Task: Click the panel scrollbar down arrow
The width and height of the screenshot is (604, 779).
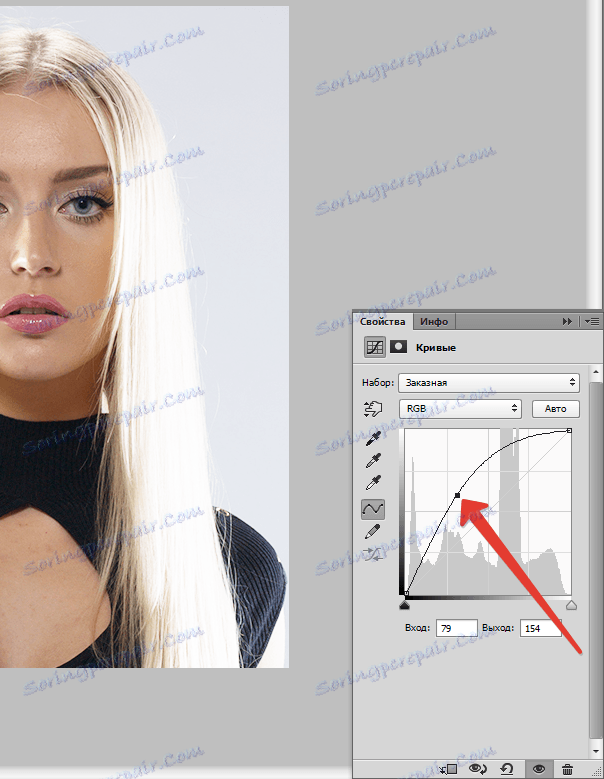Action: [x=596, y=751]
